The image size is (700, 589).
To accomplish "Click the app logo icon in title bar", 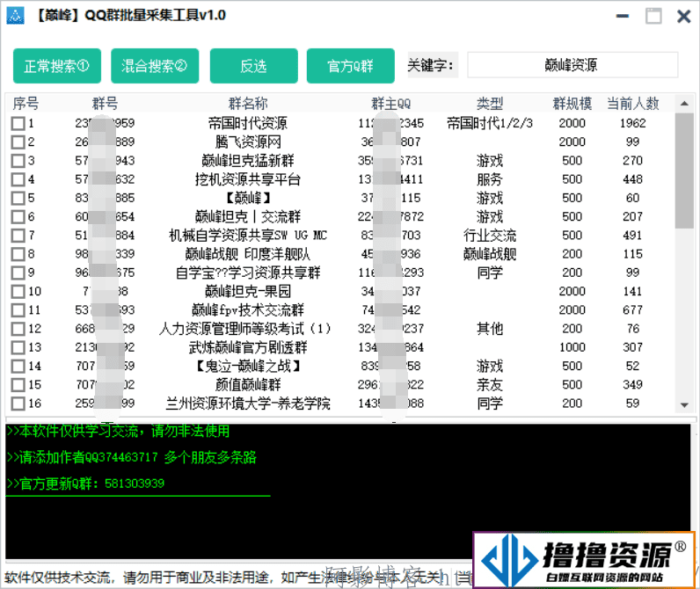I will (x=16, y=16).
